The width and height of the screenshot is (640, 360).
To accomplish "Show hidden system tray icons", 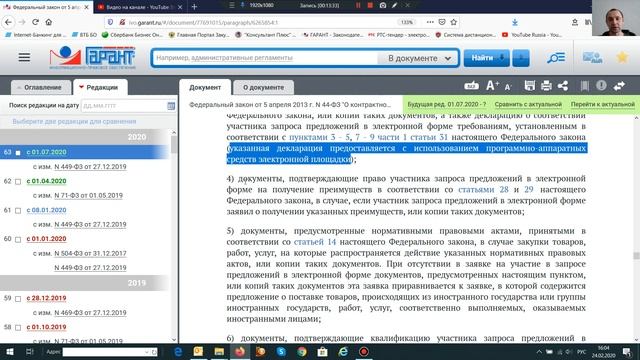I will click(x=539, y=351).
